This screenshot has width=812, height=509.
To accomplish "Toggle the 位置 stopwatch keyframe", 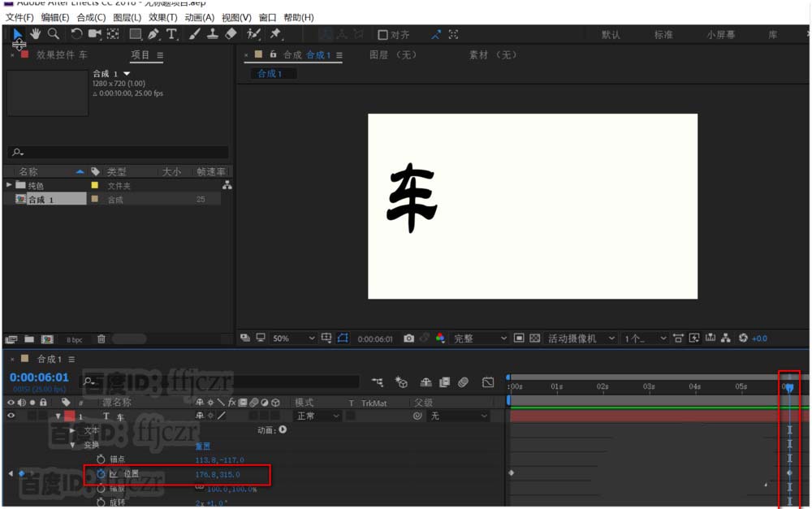I will (101, 474).
